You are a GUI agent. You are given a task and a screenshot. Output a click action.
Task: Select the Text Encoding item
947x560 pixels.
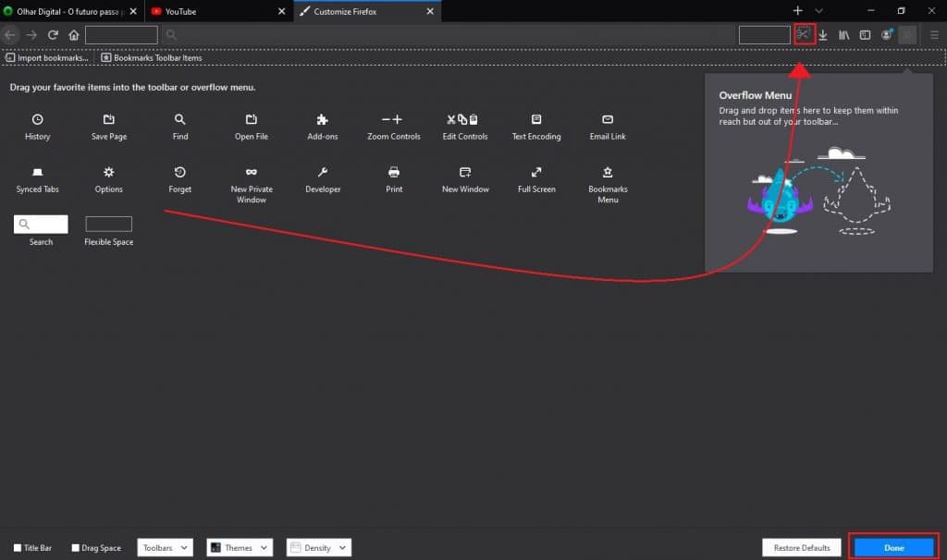click(536, 127)
